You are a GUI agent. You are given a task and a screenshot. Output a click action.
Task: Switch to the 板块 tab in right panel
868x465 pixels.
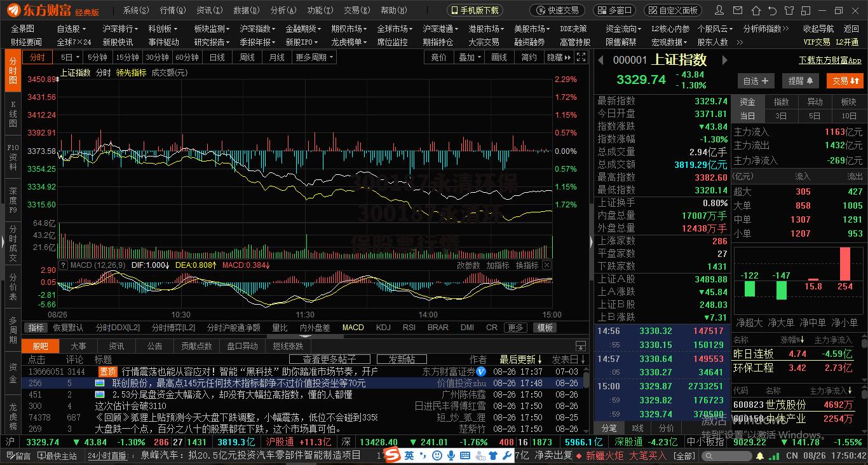(848, 102)
